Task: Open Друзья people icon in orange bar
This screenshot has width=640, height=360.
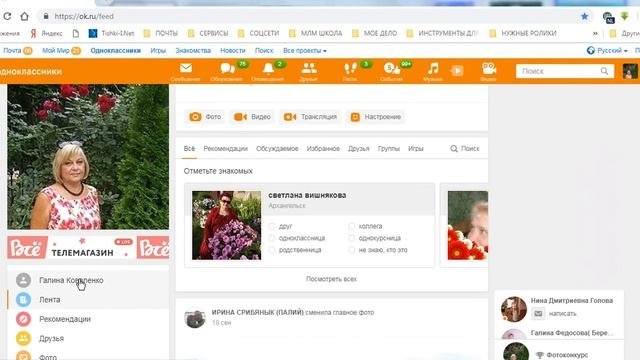Action: (309, 68)
